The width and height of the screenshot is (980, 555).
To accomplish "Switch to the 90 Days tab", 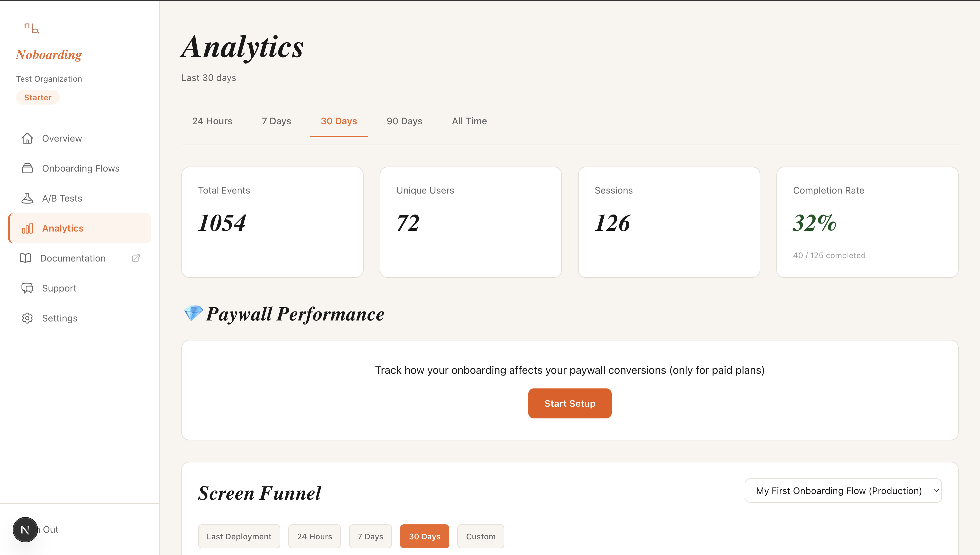I will pos(404,121).
